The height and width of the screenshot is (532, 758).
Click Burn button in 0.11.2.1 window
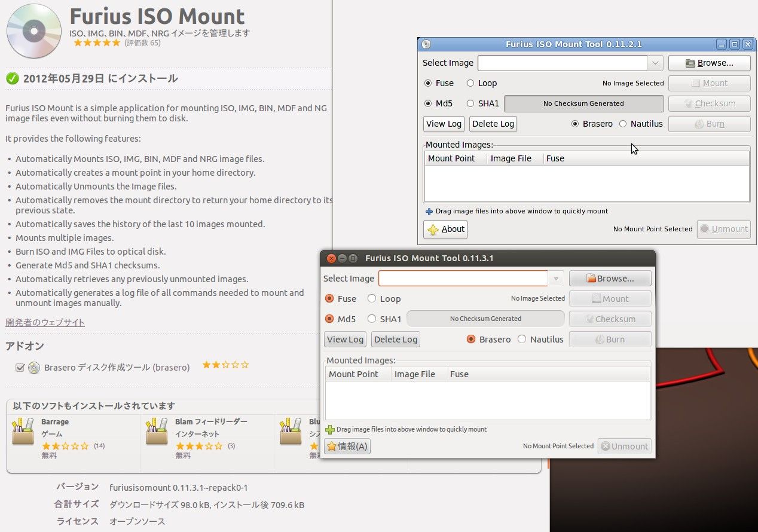click(x=709, y=124)
